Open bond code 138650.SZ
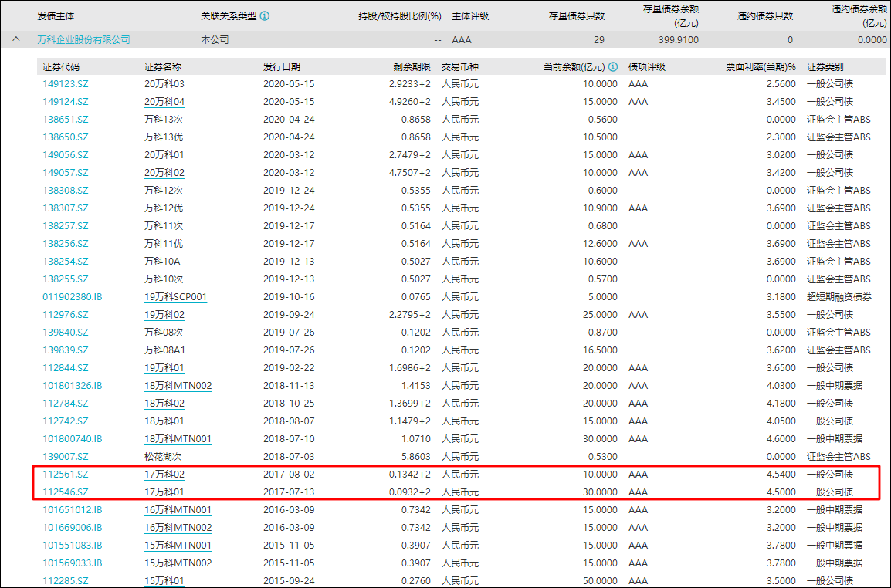 (x=66, y=137)
